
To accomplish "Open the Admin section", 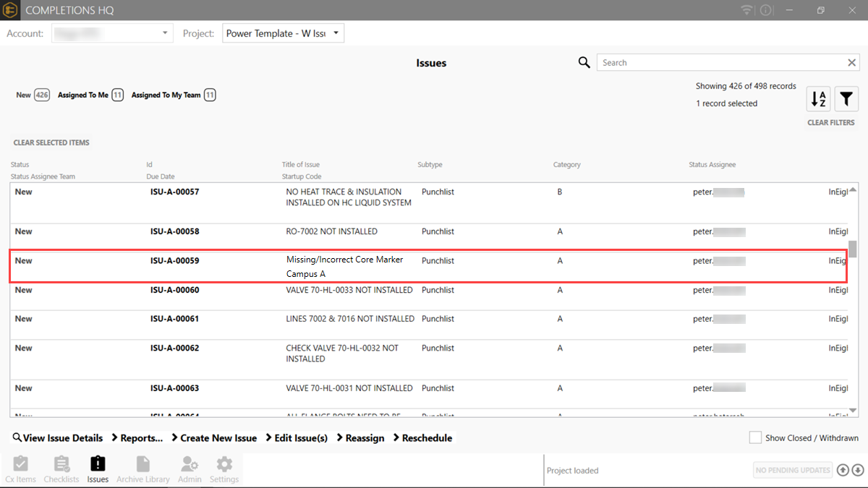I will (190, 469).
